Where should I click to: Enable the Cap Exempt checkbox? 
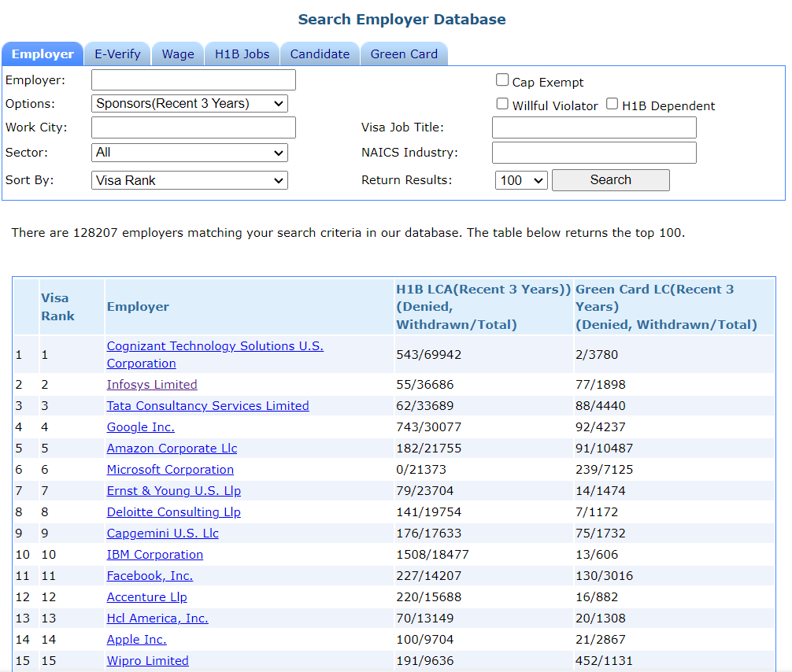(502, 80)
